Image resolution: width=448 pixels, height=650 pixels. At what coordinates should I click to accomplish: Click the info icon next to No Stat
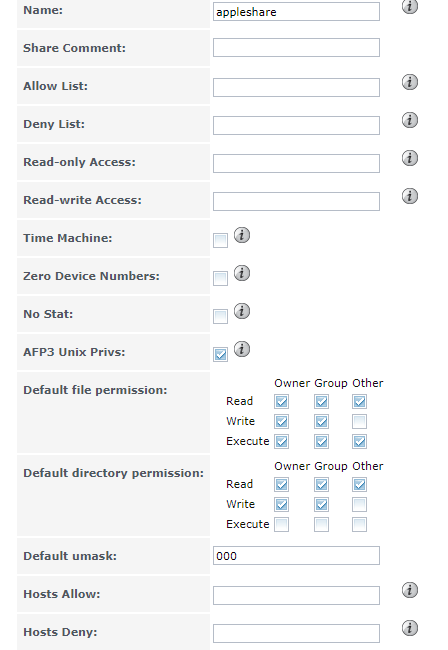(242, 311)
